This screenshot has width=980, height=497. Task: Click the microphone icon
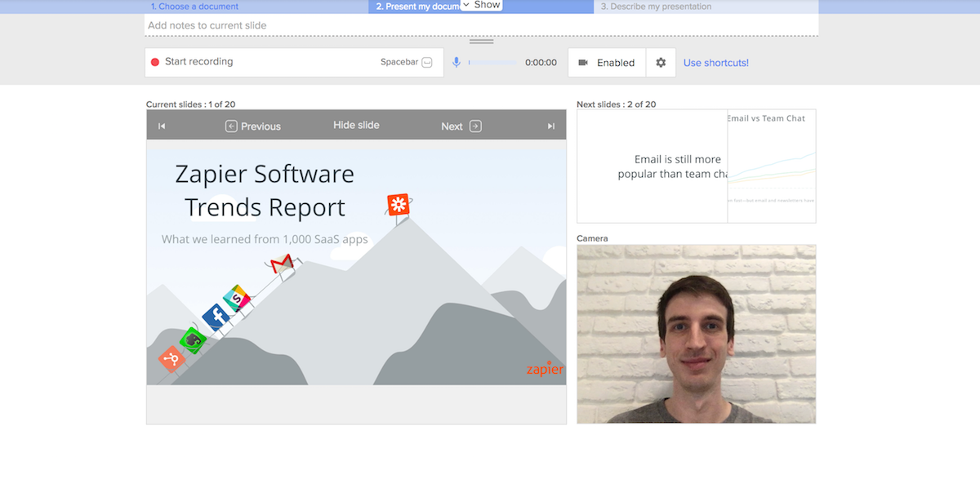pos(457,62)
